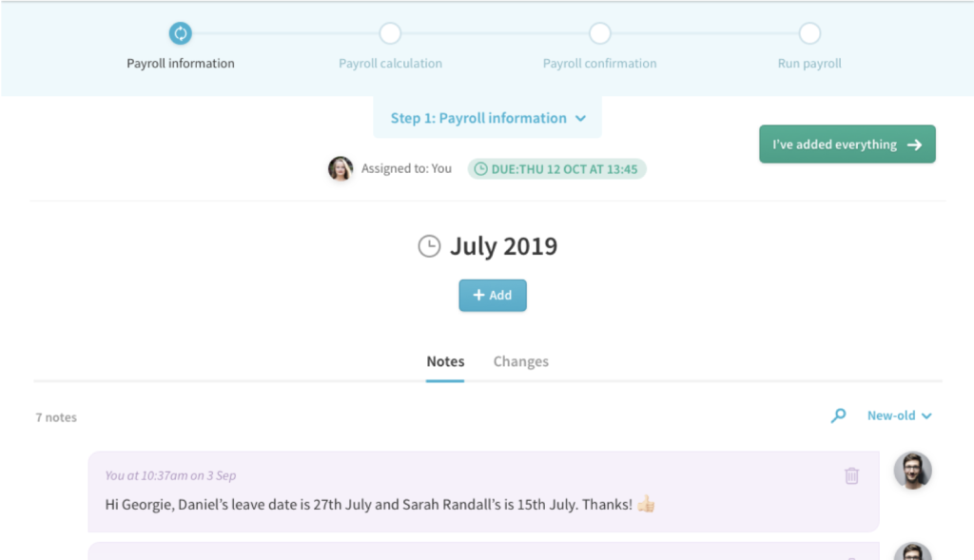Click the clock icon beside the July 2019 heading
The width and height of the screenshot is (974, 560).
(428, 245)
